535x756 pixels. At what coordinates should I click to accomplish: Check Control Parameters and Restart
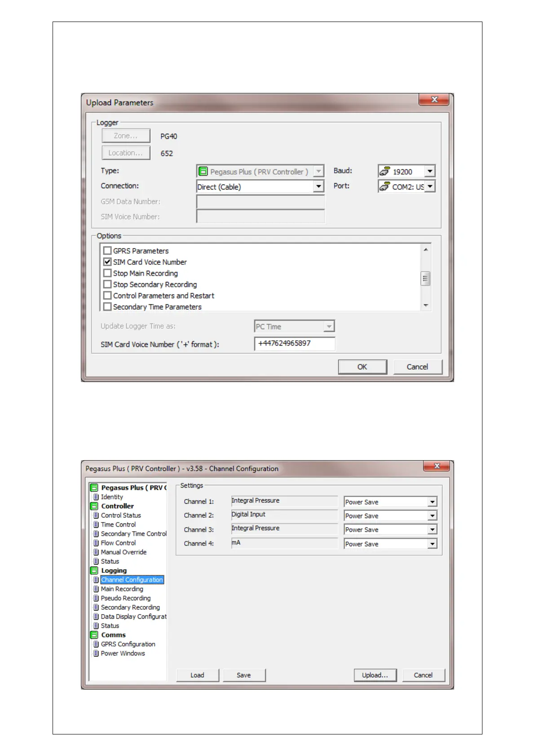pyautogui.click(x=107, y=295)
